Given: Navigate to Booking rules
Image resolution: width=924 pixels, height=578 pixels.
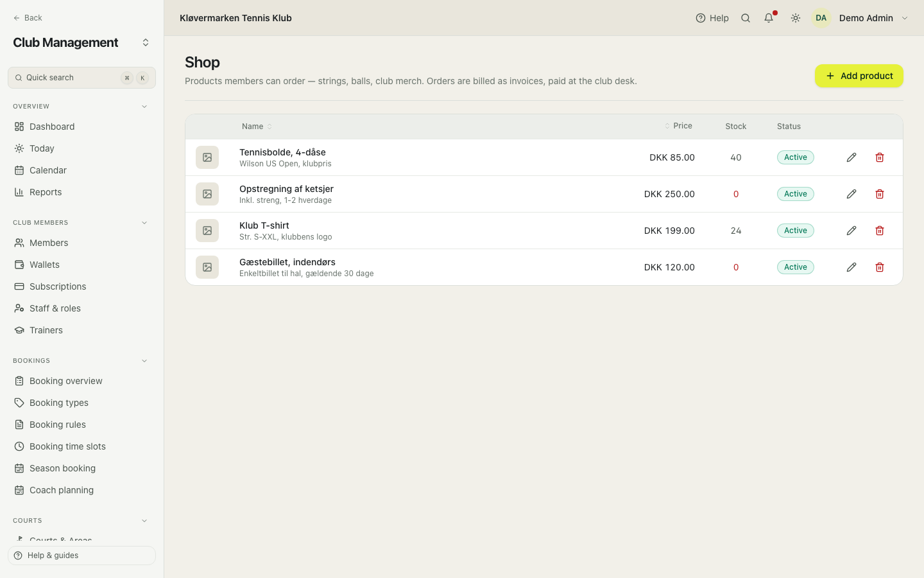Looking at the screenshot, I should coord(81,425).
